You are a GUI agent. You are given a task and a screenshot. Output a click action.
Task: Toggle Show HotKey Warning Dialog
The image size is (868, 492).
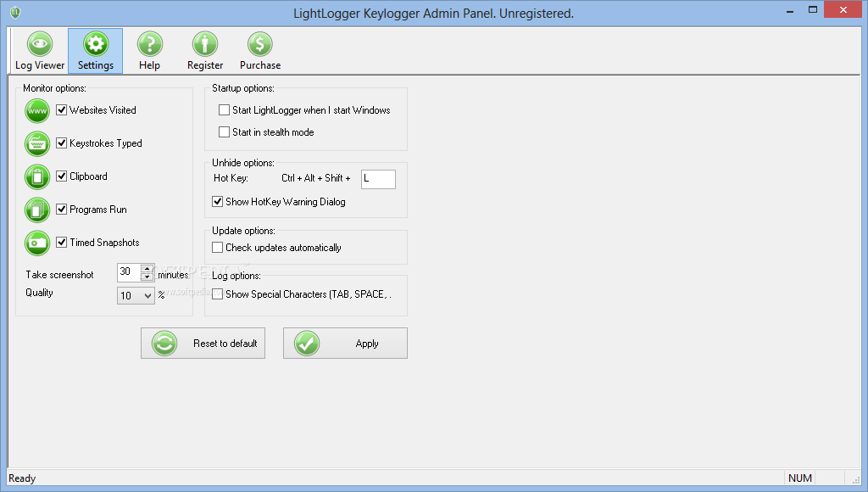pos(218,201)
